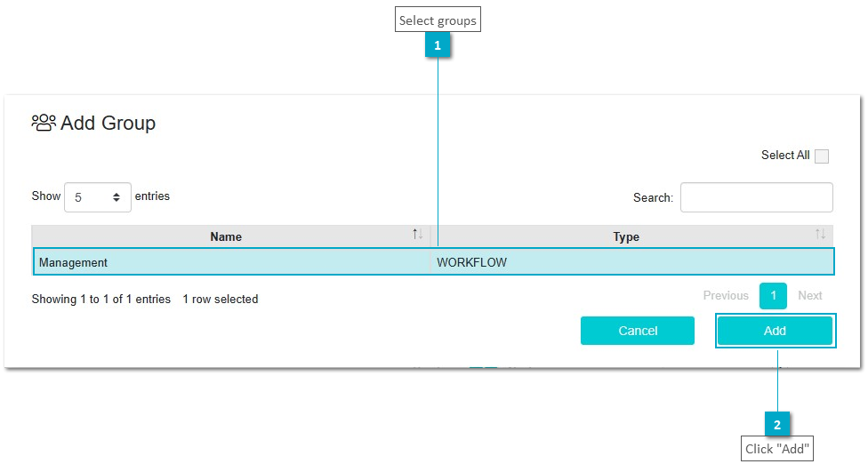The width and height of the screenshot is (868, 472).
Task: Open the Show entries count dropdown
Action: tap(98, 197)
